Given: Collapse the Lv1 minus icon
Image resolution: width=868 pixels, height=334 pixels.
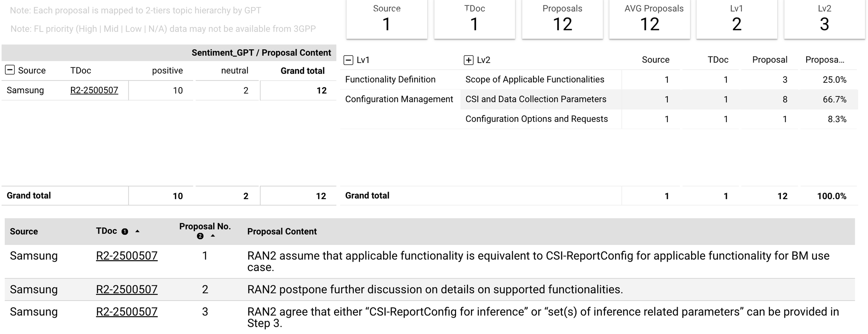Looking at the screenshot, I should point(348,60).
